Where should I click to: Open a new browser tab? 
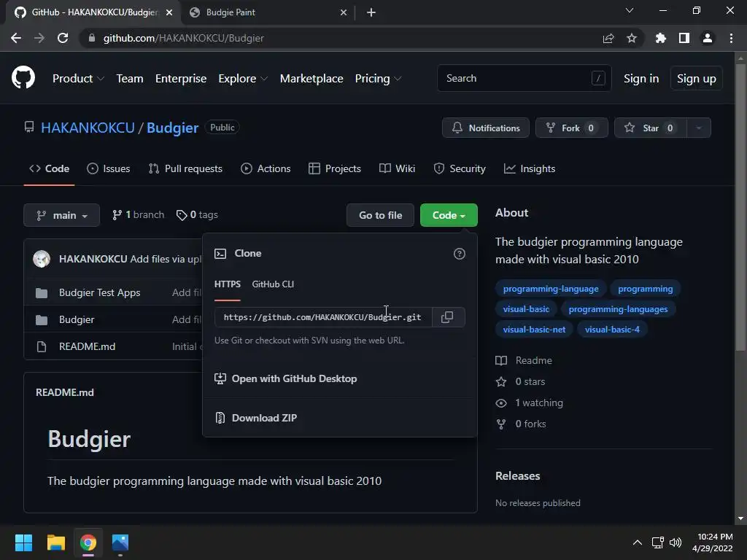pyautogui.click(x=371, y=12)
